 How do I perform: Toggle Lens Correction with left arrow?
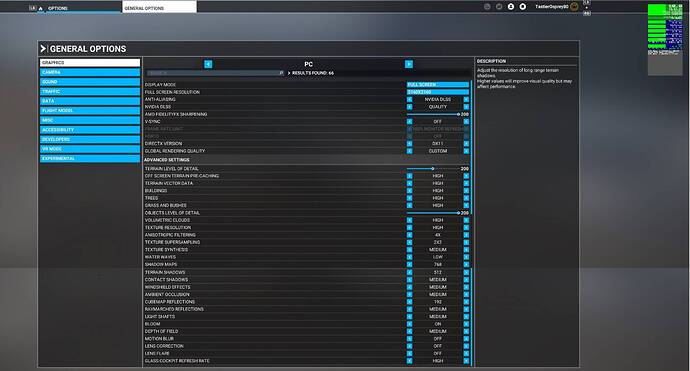[x=410, y=346]
